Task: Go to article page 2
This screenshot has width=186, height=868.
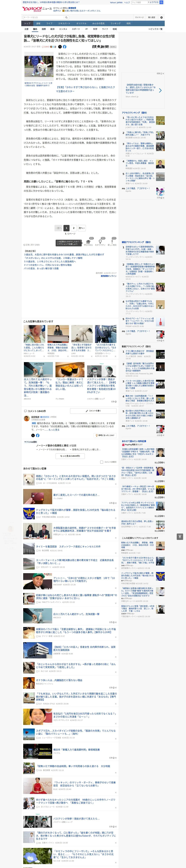Action: [74, 228]
